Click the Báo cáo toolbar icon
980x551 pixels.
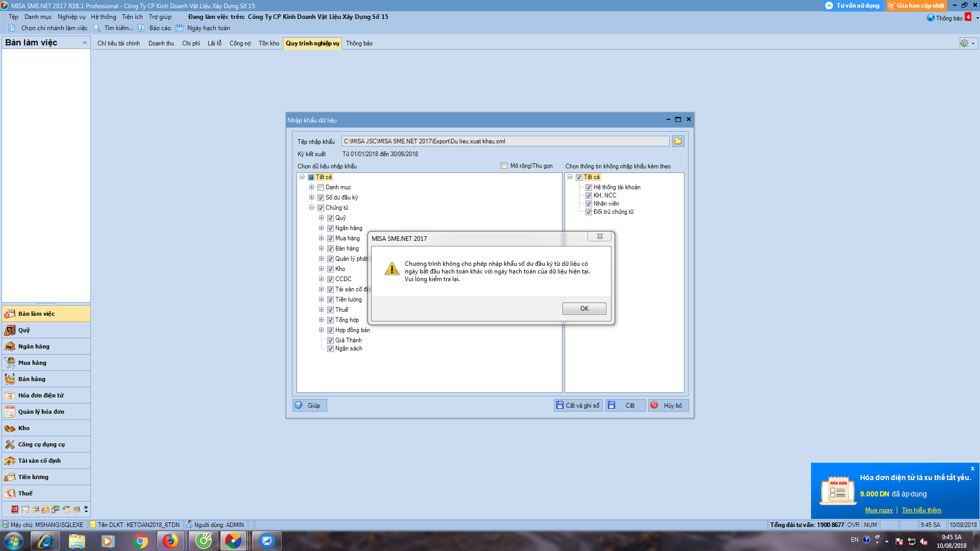coord(141,28)
